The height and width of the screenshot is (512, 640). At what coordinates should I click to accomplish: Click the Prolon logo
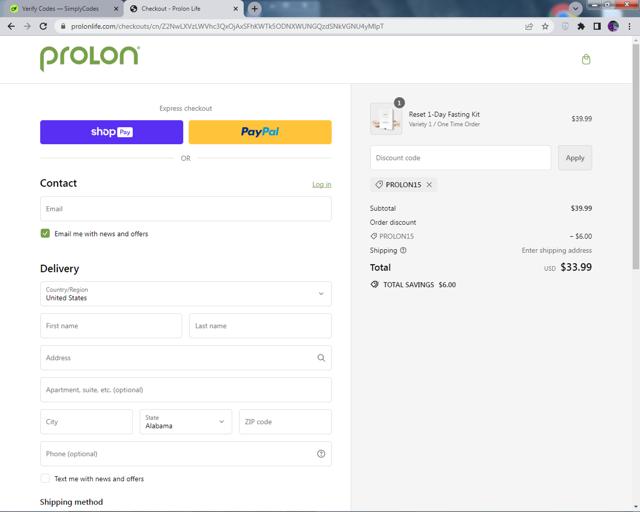pos(90,58)
